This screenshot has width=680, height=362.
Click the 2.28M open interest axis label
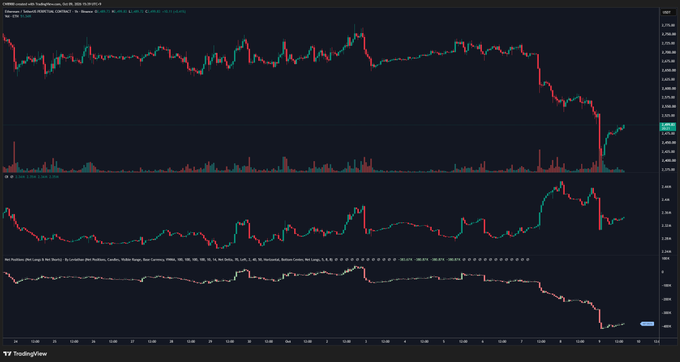click(x=667, y=238)
